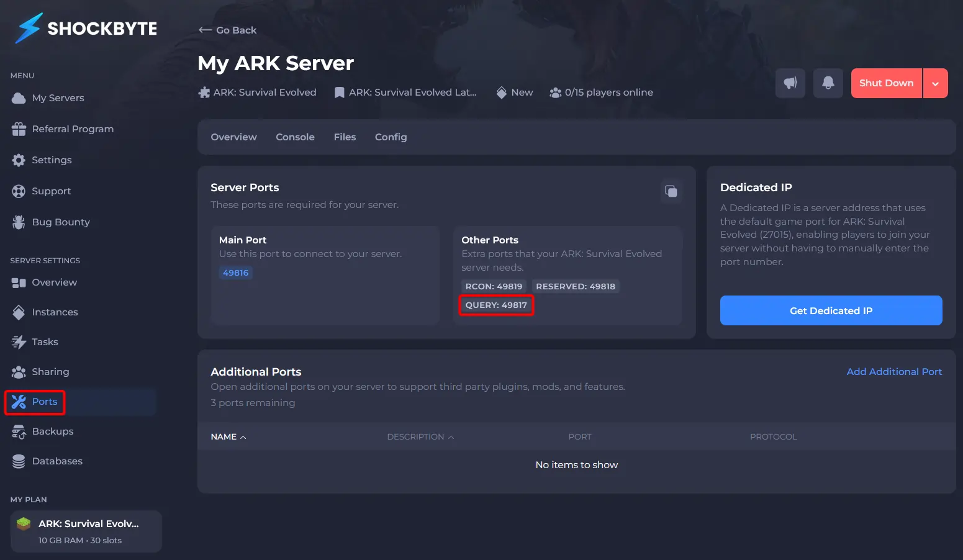Click main port value 49816
Screen dimensions: 963x560
coord(236,273)
